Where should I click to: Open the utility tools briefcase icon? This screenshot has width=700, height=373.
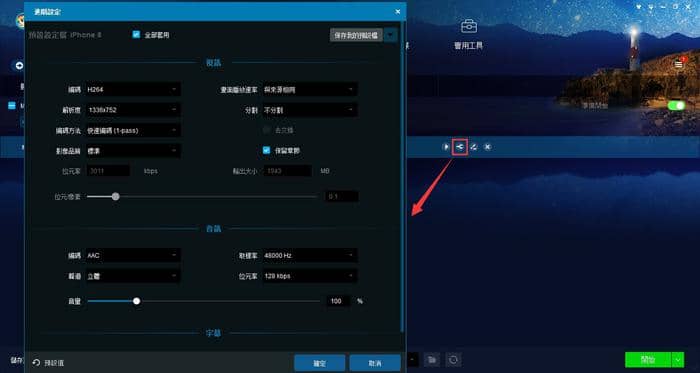[469, 26]
